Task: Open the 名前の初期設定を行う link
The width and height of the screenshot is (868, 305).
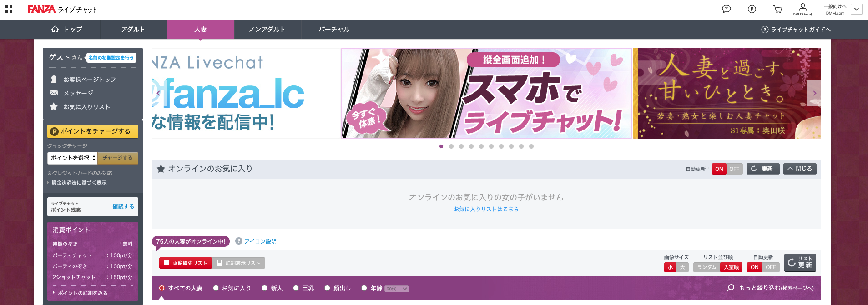Action: pyautogui.click(x=111, y=58)
